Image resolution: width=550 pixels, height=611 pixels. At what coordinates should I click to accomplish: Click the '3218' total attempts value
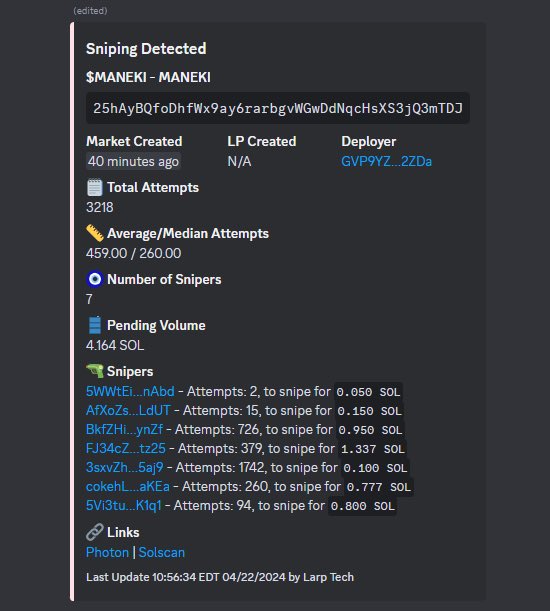point(100,207)
